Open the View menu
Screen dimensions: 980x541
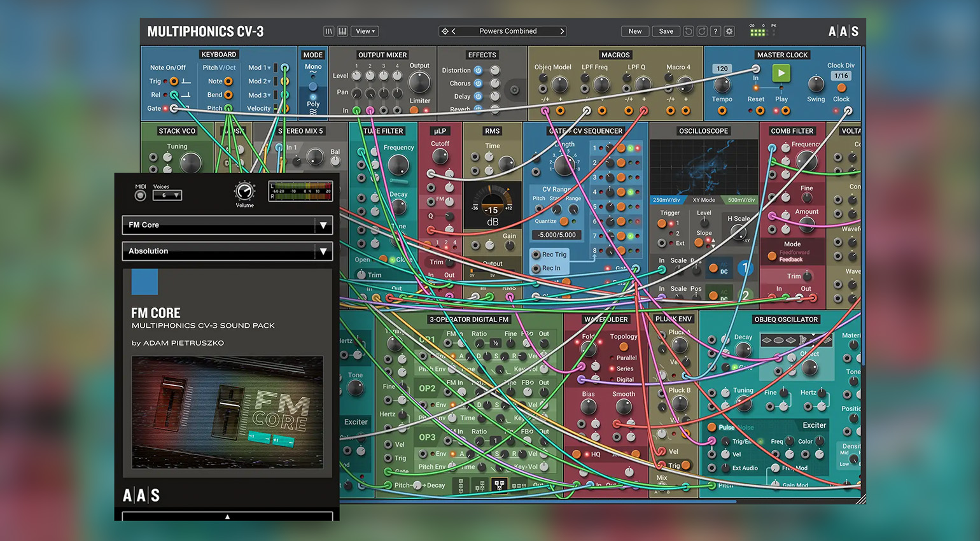tap(365, 31)
